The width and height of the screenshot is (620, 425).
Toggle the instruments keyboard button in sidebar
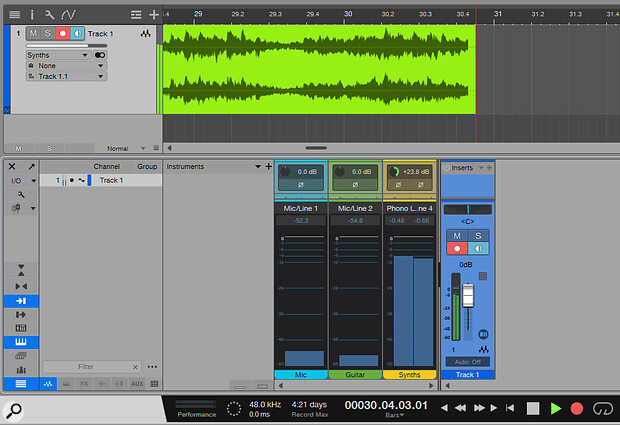(21, 342)
